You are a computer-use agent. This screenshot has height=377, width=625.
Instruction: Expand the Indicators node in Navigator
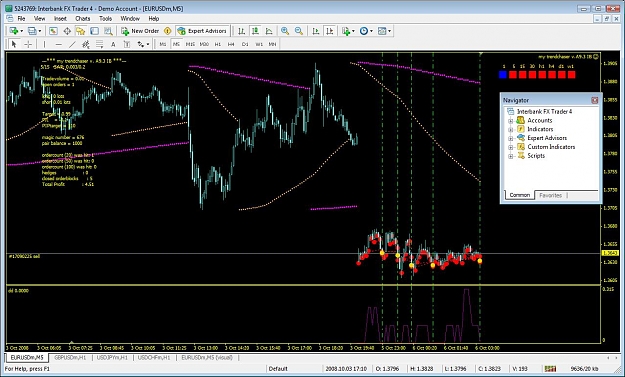pyautogui.click(x=511, y=130)
